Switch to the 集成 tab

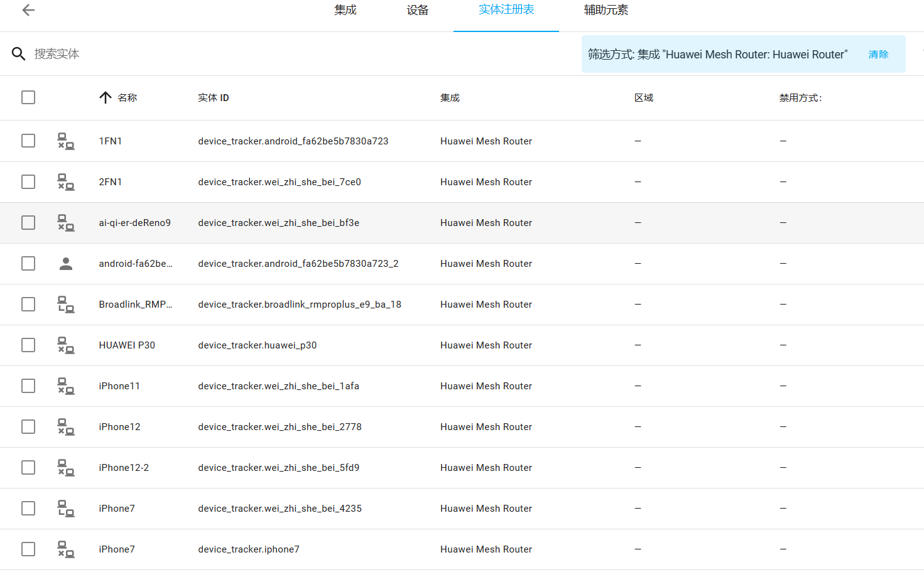click(x=345, y=10)
